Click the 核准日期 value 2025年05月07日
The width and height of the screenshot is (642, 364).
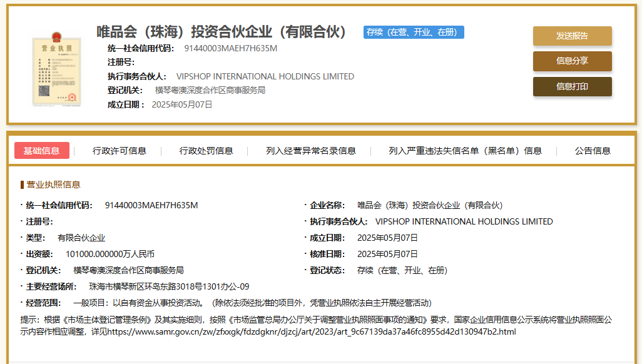(x=387, y=255)
